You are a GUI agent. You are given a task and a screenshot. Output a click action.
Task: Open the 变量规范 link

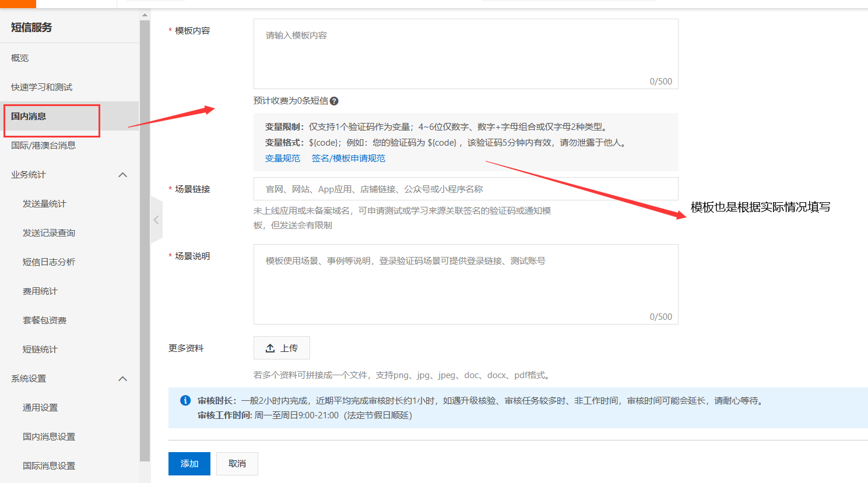(283, 158)
